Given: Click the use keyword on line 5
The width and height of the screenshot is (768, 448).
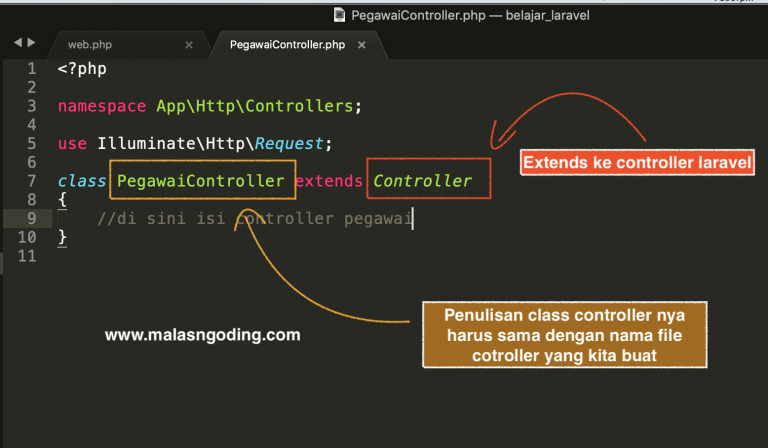Looking at the screenshot, I should click(x=72, y=143).
